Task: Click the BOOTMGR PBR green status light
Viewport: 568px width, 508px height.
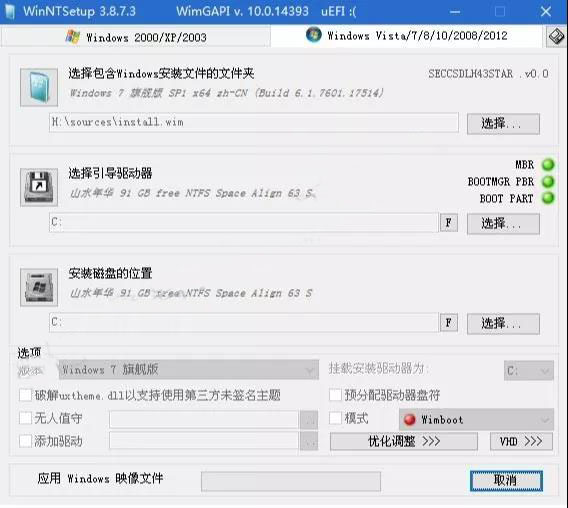Action: point(548,181)
